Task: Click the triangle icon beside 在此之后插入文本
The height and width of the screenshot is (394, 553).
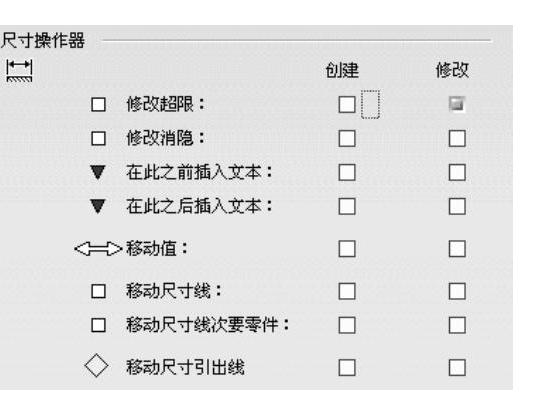Action: (x=98, y=206)
